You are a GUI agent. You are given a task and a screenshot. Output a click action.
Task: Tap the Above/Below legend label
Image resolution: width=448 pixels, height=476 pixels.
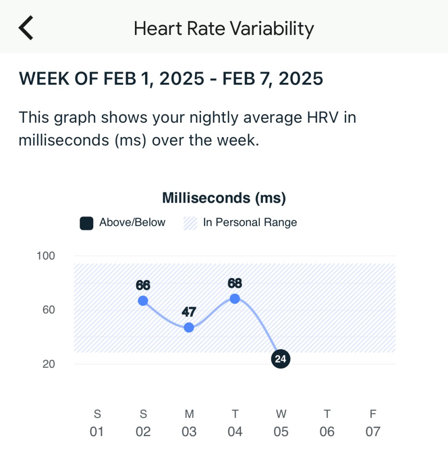(x=132, y=223)
